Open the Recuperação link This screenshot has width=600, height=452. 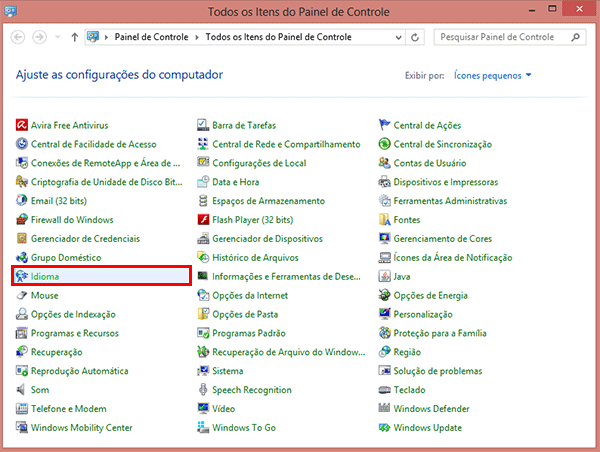click(x=57, y=352)
